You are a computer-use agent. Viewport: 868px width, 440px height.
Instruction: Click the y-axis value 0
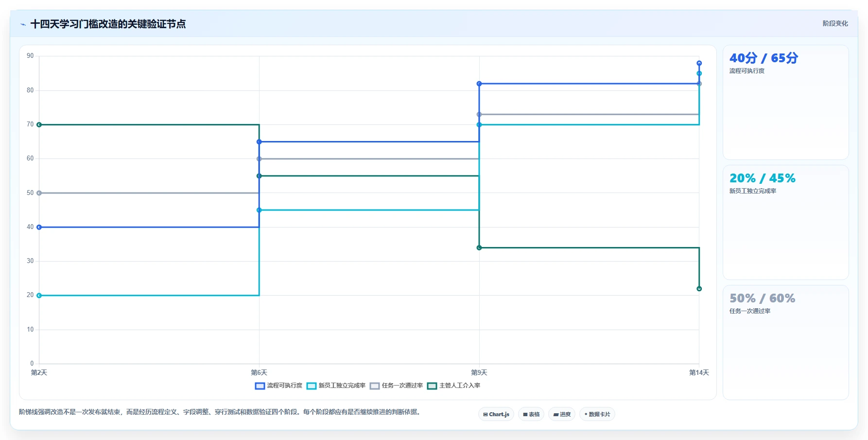click(32, 364)
